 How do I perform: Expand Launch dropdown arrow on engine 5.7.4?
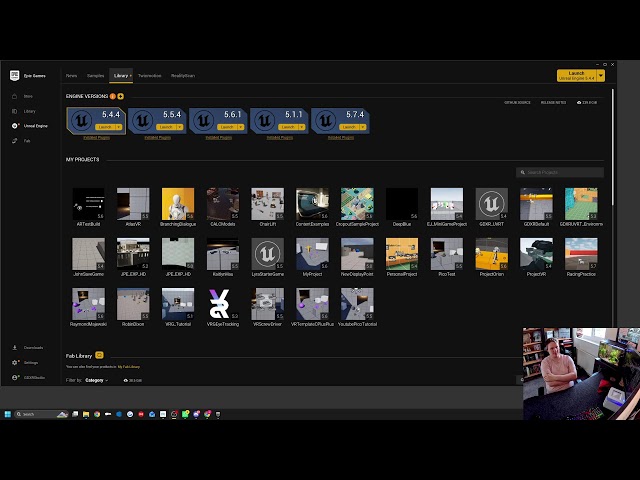363,127
